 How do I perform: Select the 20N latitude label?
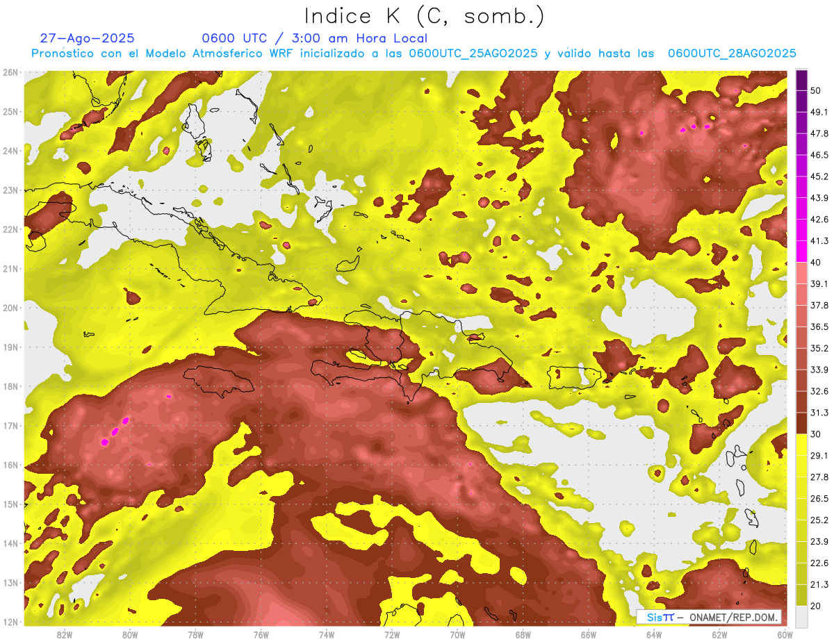point(10,308)
